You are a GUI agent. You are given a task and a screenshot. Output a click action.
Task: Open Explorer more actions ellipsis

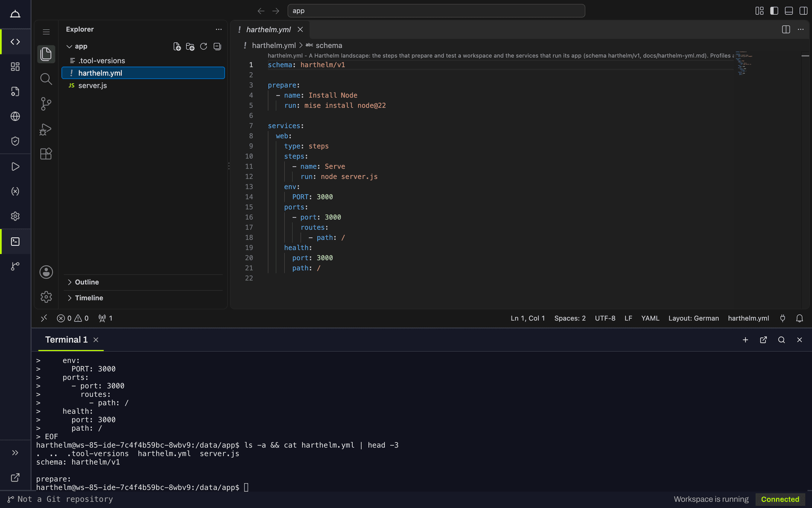pos(219,29)
